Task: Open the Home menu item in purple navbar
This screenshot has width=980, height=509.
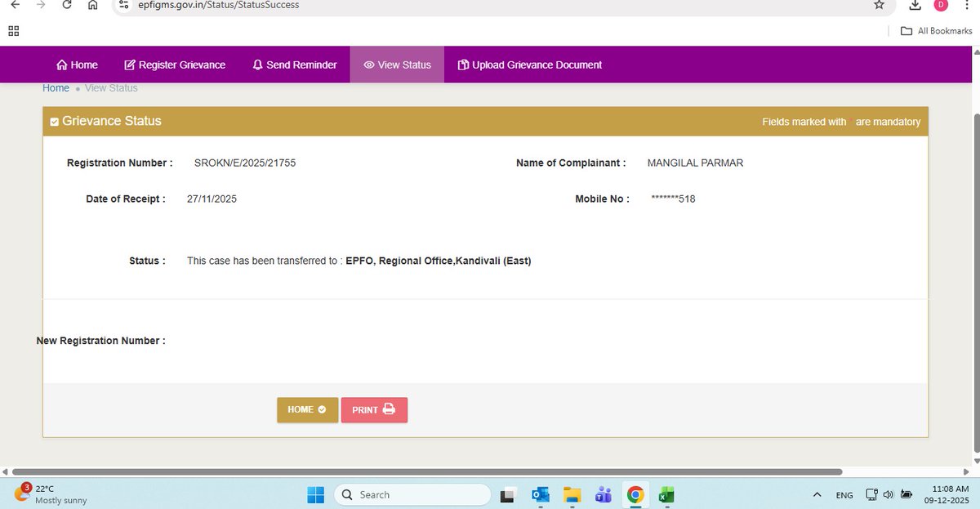Action: (x=77, y=65)
